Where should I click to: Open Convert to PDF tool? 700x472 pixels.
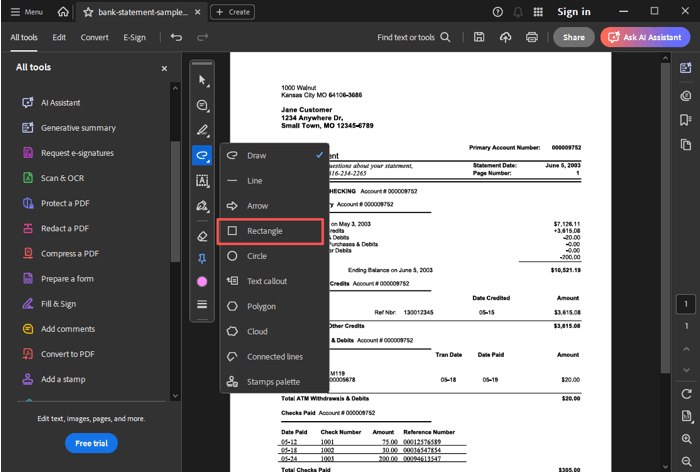click(x=58, y=354)
